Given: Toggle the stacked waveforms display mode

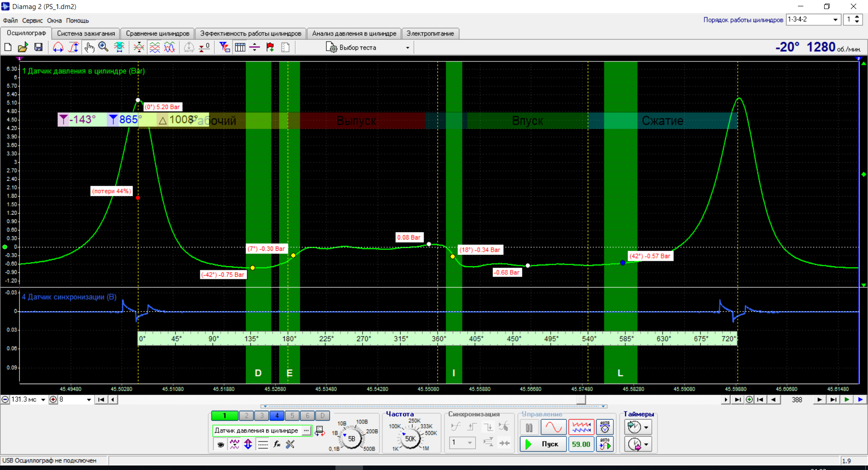Looking at the screenshot, I should click(155, 47).
